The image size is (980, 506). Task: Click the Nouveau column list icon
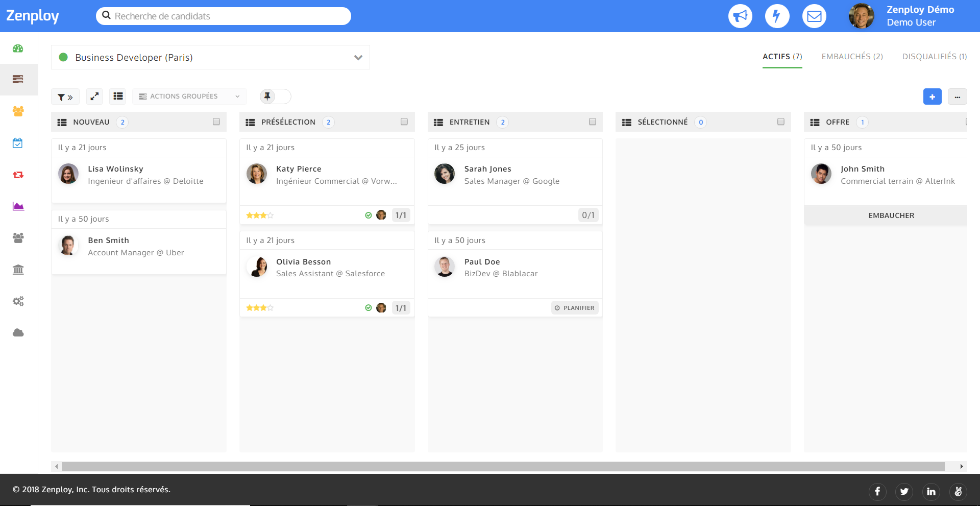click(x=62, y=123)
